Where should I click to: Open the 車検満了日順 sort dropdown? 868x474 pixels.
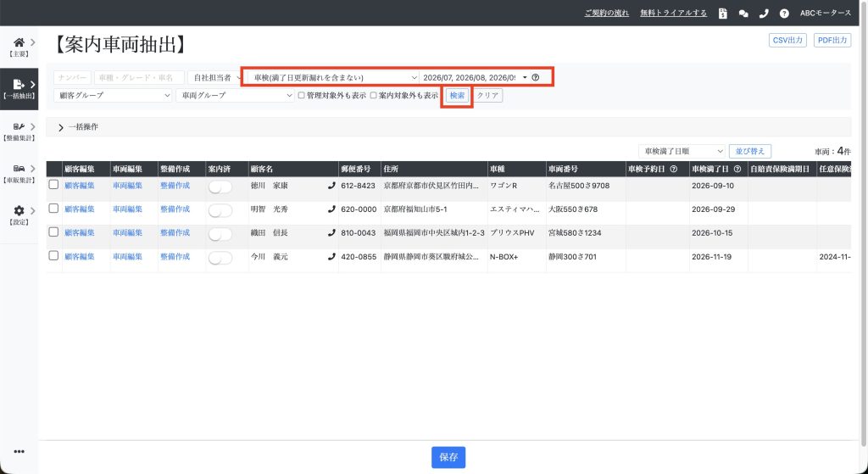pyautogui.click(x=682, y=151)
